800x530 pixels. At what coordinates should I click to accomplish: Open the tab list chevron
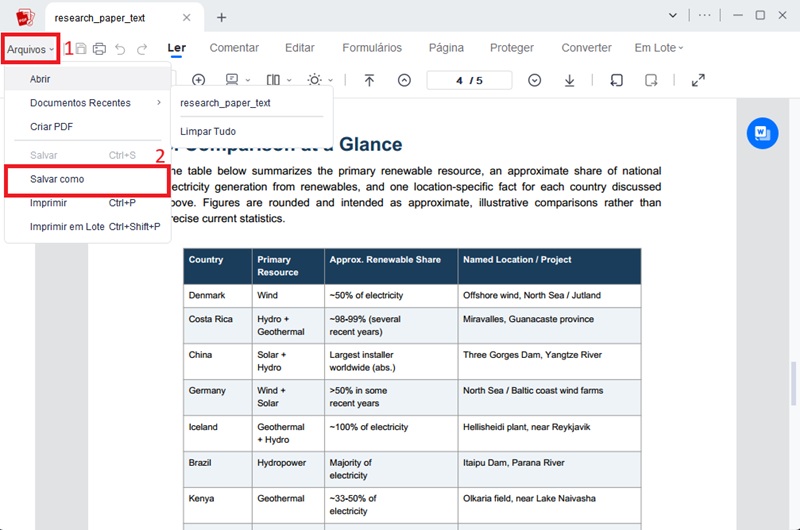point(673,15)
